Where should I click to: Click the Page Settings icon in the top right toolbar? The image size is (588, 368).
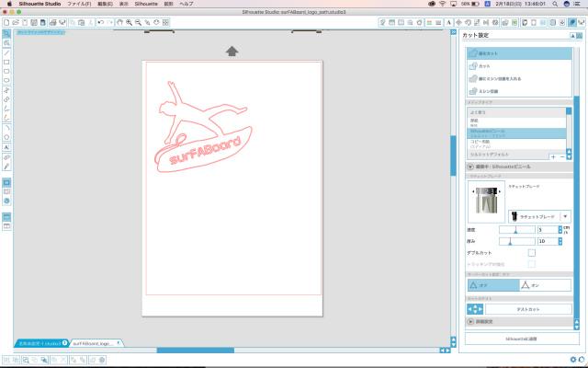point(525,22)
